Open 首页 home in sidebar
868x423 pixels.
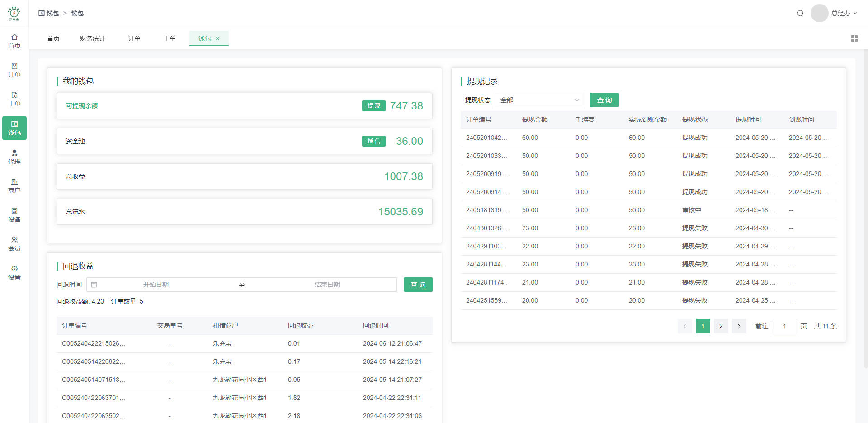(x=14, y=41)
